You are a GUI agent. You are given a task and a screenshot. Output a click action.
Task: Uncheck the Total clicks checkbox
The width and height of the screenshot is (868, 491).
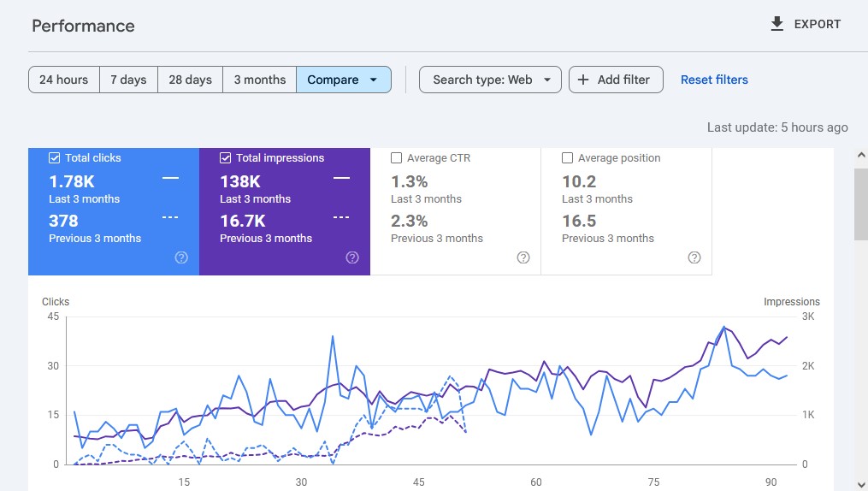(x=55, y=158)
